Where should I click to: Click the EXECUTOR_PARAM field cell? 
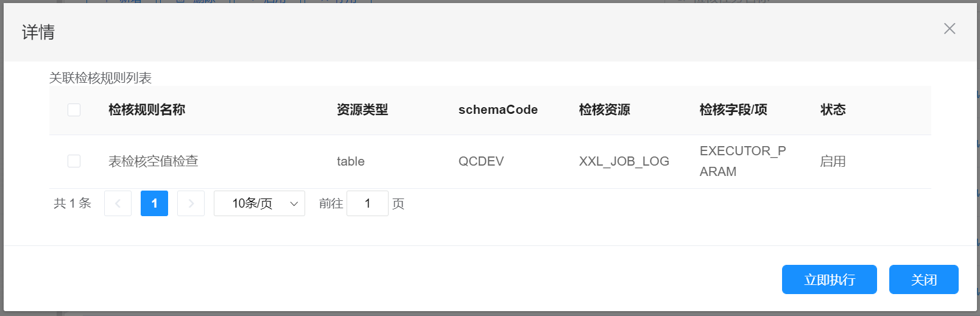[x=742, y=161]
